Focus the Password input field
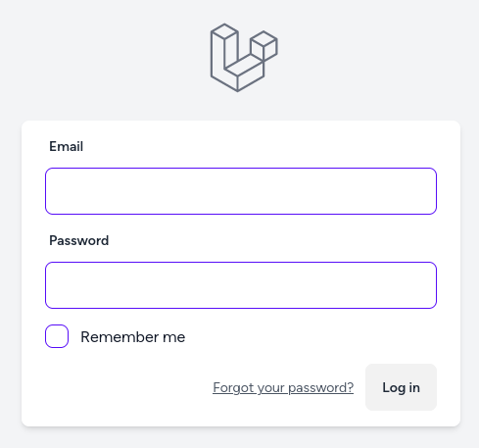The height and width of the screenshot is (448, 479). click(241, 285)
